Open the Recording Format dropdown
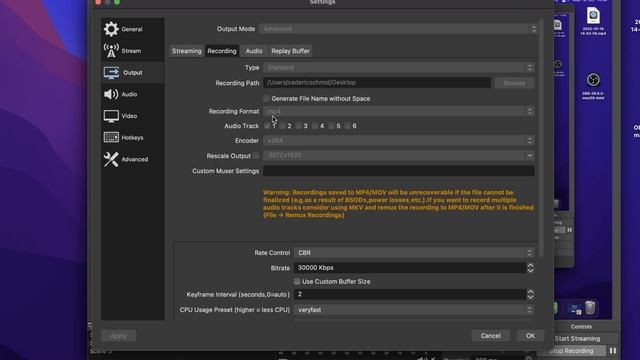The height and width of the screenshot is (360, 640). [398, 111]
